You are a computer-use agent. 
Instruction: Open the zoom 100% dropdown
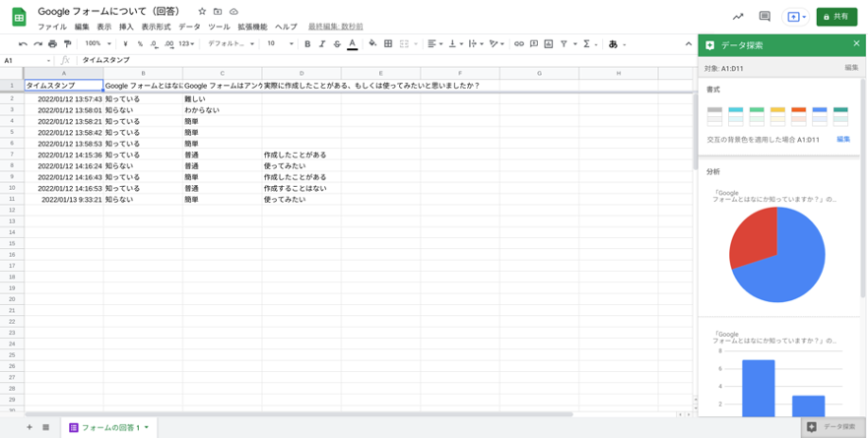98,43
